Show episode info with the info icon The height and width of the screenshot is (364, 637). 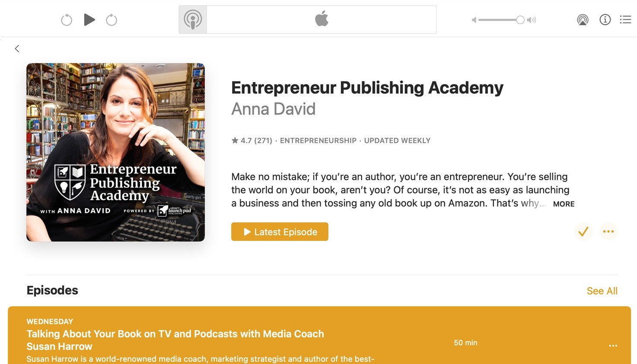[605, 19]
